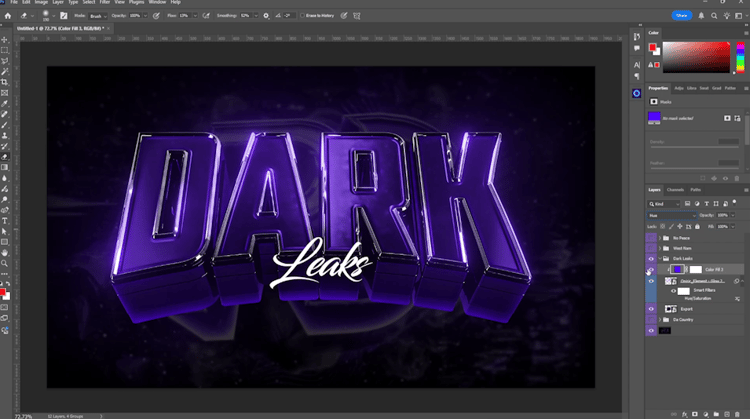The height and width of the screenshot is (419, 750).
Task: Open the search icon at top right
Action: pos(714,16)
